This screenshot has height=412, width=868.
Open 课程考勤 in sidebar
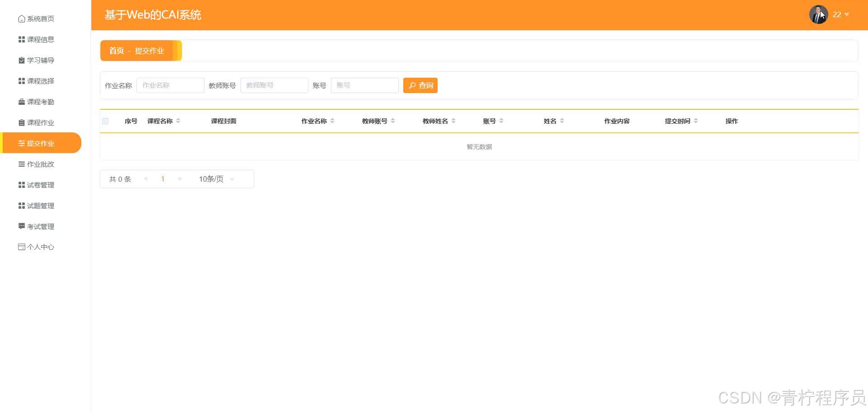41,102
